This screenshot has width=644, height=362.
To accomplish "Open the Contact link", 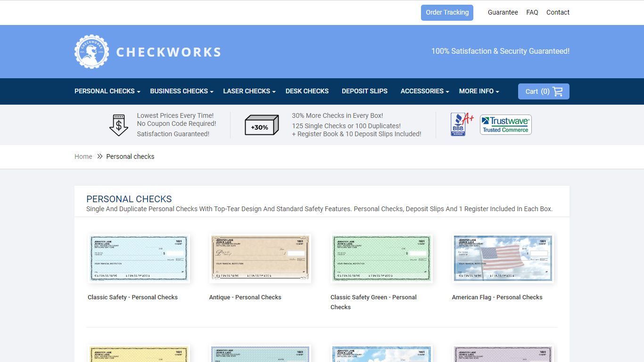I will click(x=558, y=13).
